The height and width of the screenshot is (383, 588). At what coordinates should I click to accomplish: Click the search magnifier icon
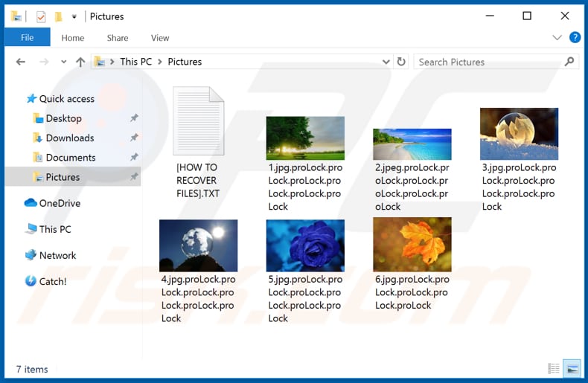point(570,62)
